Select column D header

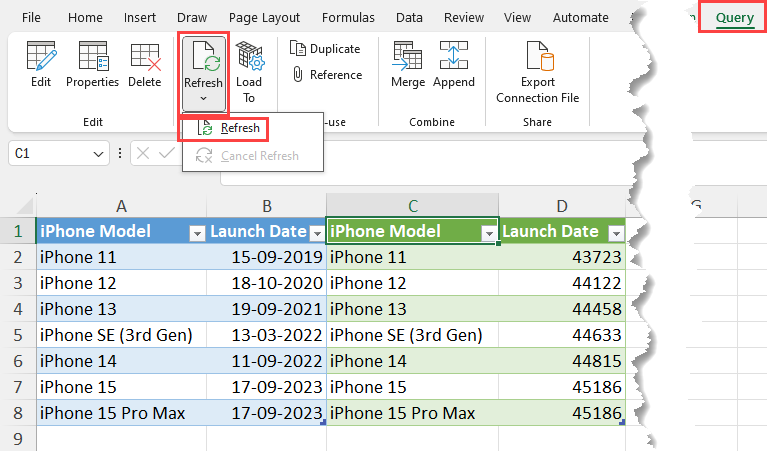(x=562, y=206)
